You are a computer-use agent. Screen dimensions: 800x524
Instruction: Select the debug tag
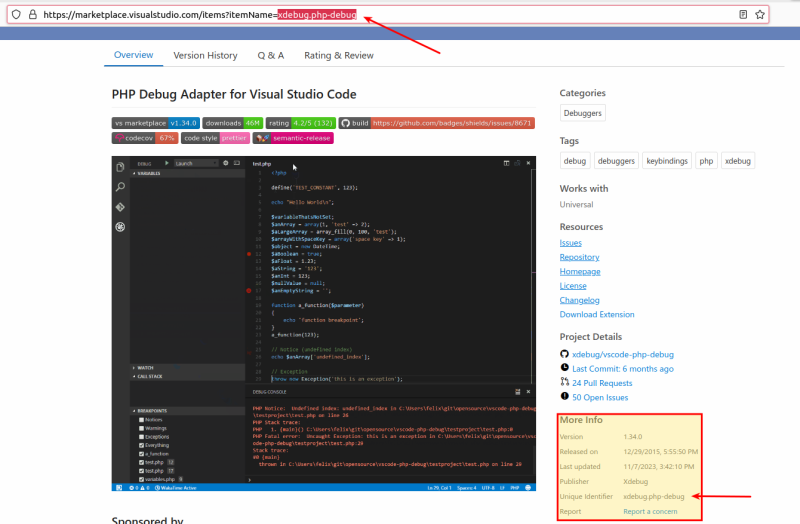(574, 161)
